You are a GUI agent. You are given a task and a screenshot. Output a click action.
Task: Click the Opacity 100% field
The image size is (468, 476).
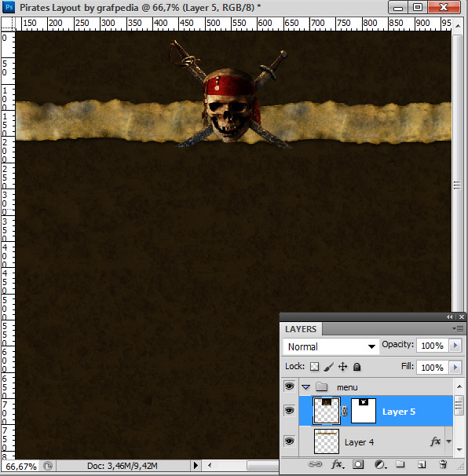pyautogui.click(x=433, y=346)
